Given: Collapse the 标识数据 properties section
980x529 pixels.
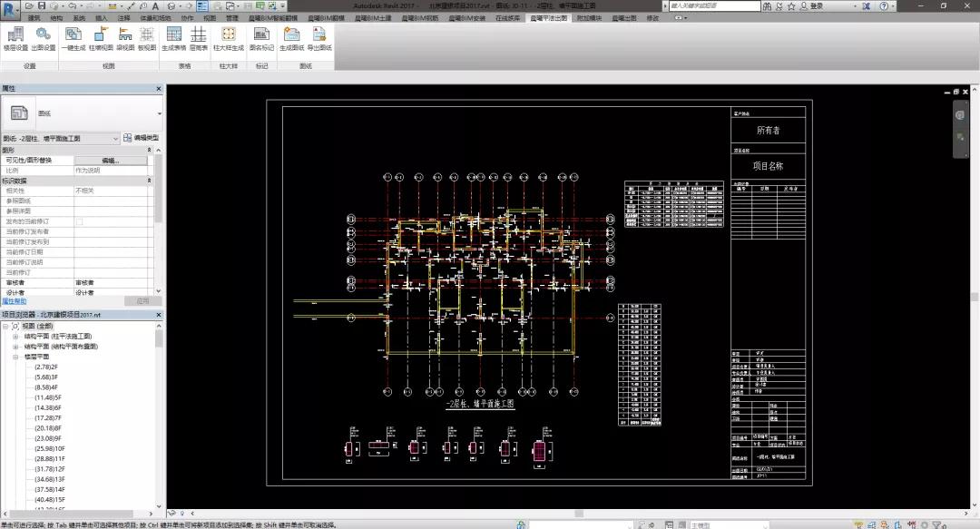Looking at the screenshot, I should pyautogui.click(x=150, y=181).
